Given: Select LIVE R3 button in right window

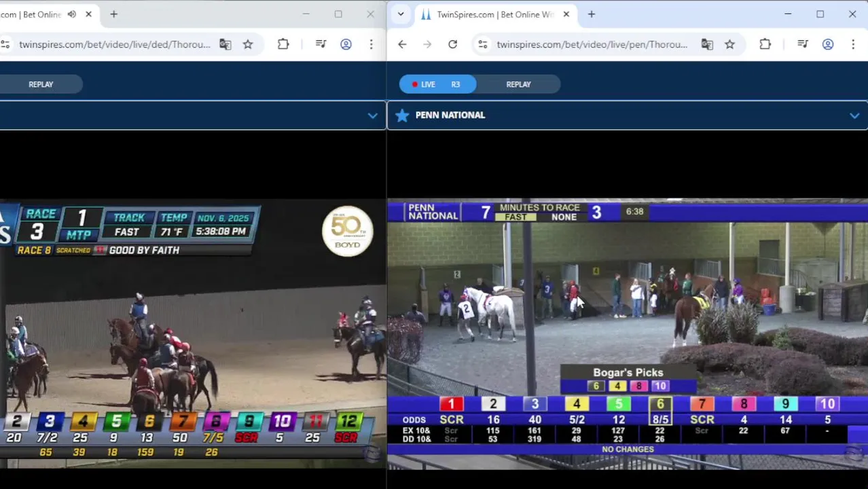Looking at the screenshot, I should click(437, 84).
